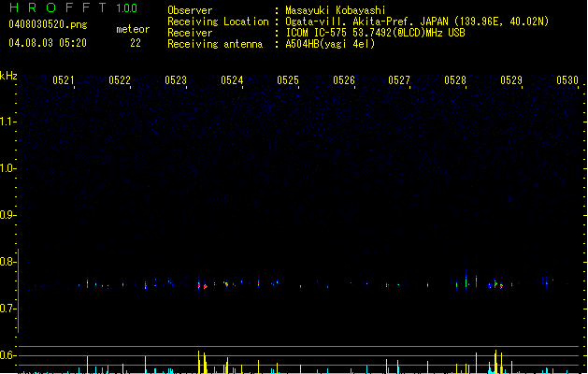Click the 0524 time marker

pyautogui.click(x=232, y=80)
